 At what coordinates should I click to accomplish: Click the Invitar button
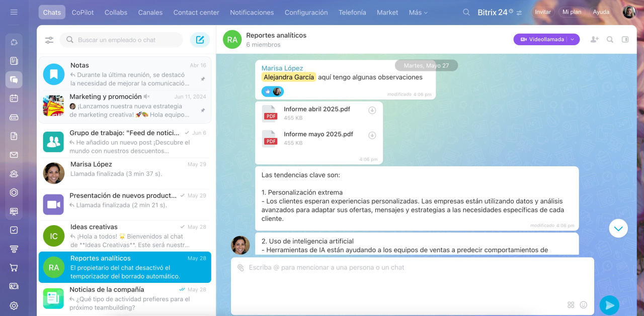[543, 12]
